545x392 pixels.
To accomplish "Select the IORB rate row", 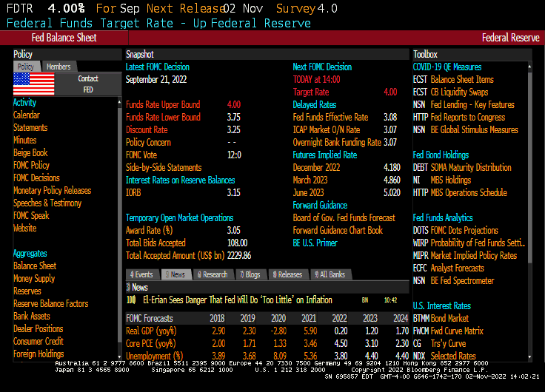I will pyautogui.click(x=183, y=192).
